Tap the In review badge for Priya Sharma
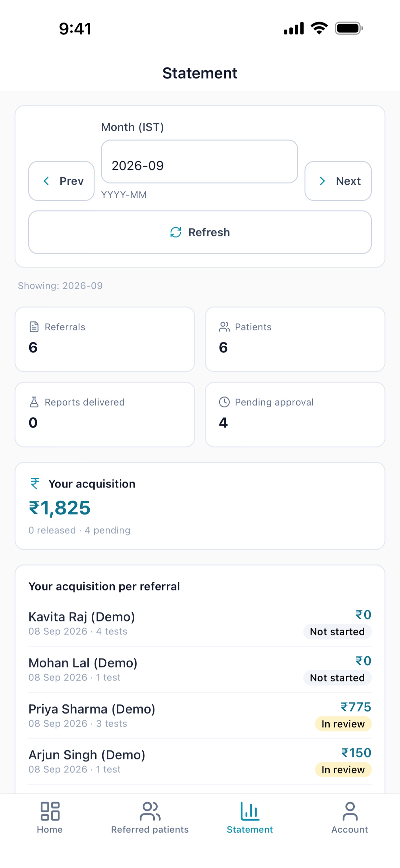 pos(343,724)
